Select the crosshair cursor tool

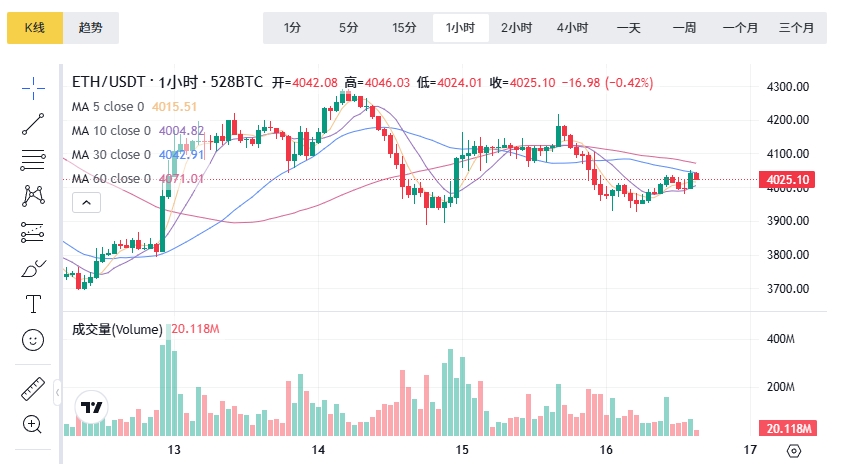[x=33, y=88]
